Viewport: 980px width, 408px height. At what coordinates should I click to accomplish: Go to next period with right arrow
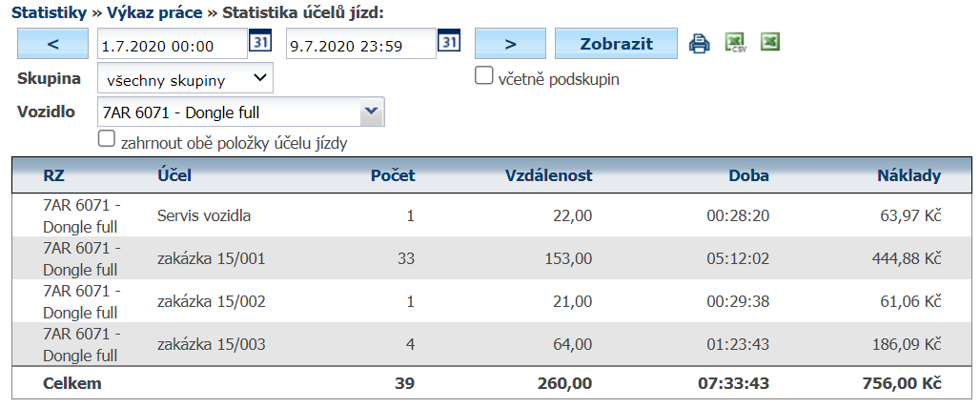click(x=510, y=44)
